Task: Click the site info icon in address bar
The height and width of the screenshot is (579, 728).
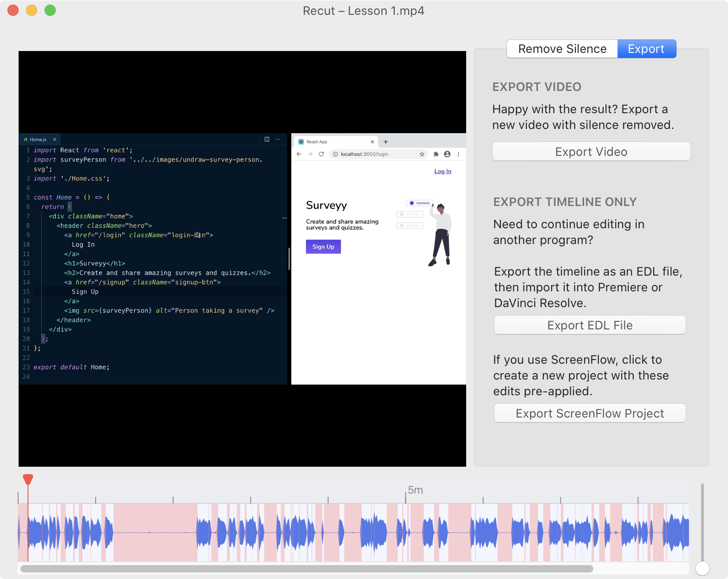Action: (335, 154)
